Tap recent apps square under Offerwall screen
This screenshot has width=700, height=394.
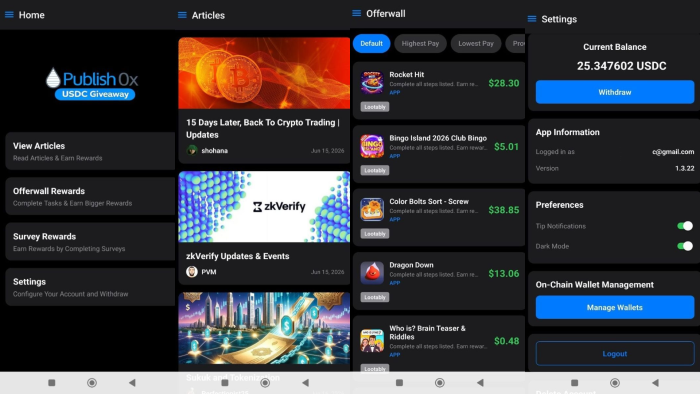pyautogui.click(x=400, y=382)
